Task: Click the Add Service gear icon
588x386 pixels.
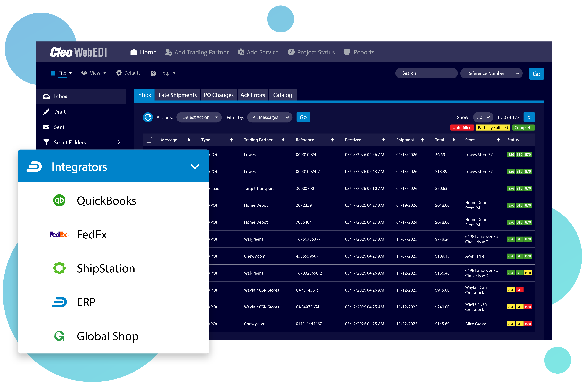Action: pyautogui.click(x=241, y=52)
